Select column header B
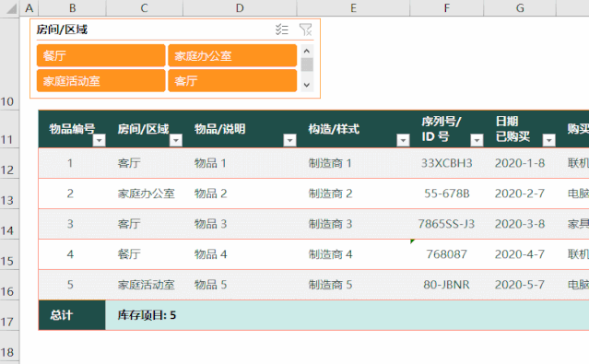 point(73,8)
